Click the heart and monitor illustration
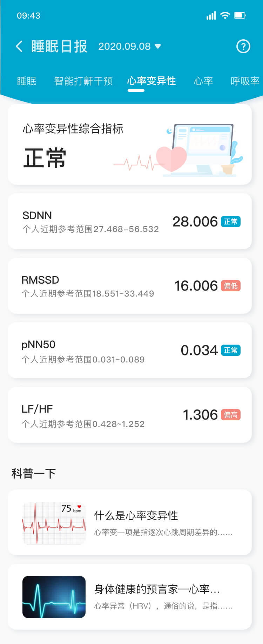 coord(178,149)
